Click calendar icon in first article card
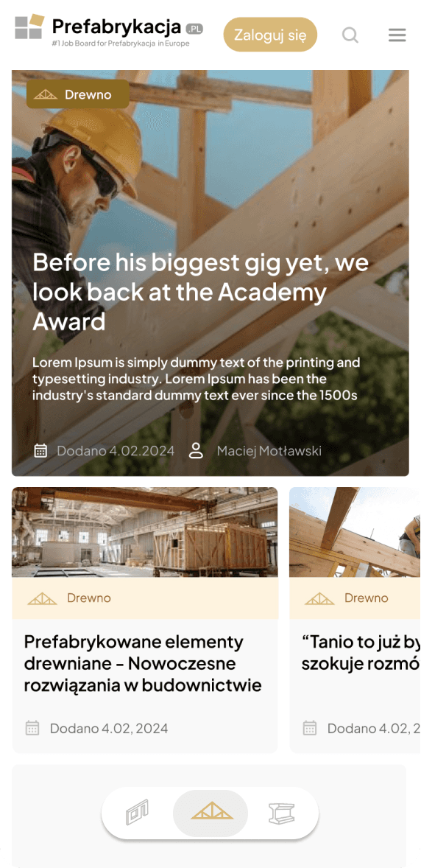 click(x=32, y=728)
